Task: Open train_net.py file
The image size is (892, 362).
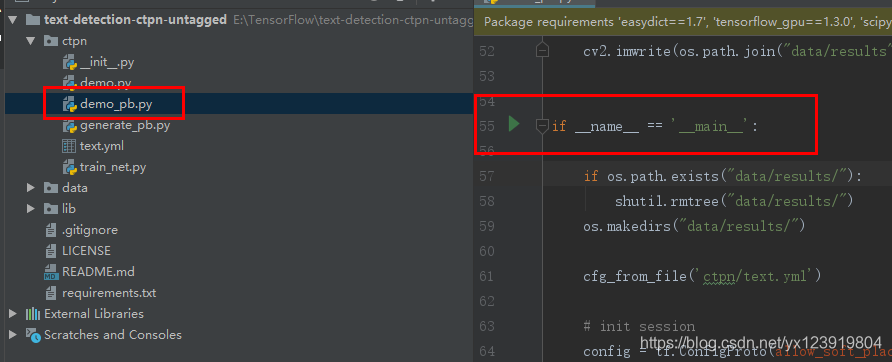Action: [113, 167]
